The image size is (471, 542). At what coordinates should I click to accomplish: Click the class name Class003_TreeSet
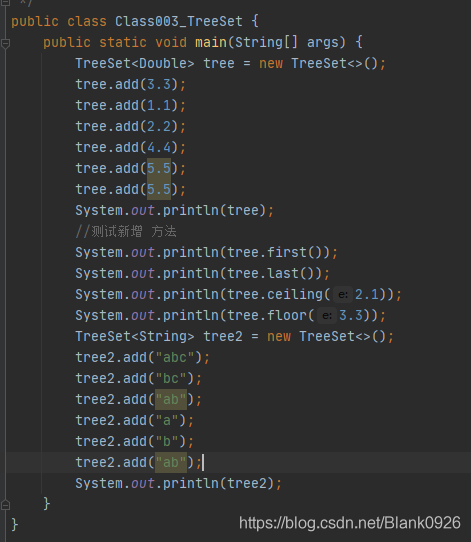coord(179,21)
